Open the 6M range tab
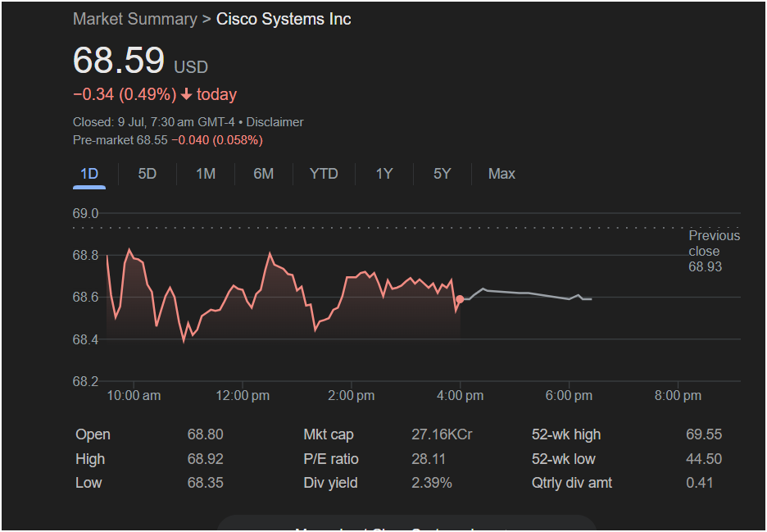767x532 pixels. (263, 174)
